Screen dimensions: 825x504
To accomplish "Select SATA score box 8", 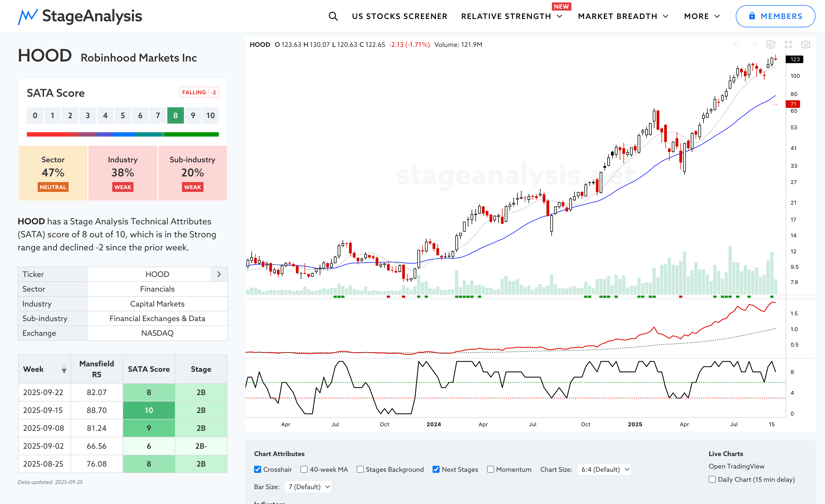I will (x=175, y=115).
